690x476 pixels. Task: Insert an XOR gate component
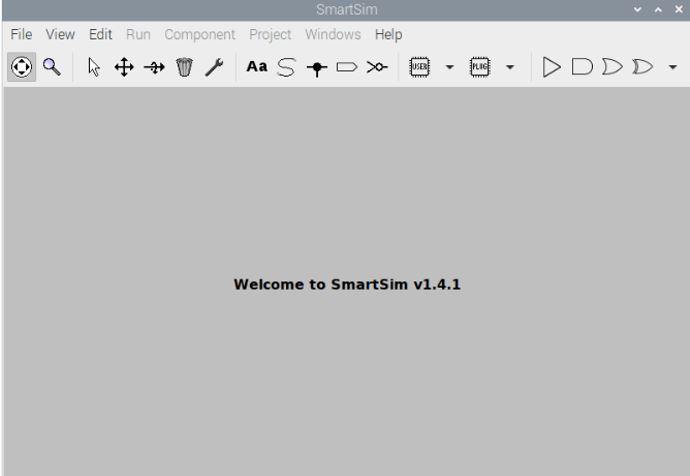(641, 67)
